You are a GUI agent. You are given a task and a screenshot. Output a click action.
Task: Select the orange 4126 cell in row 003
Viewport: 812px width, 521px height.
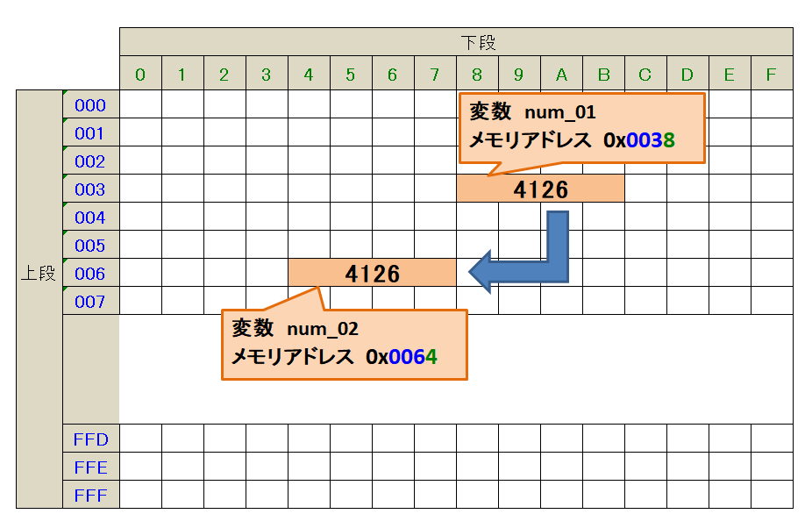point(540,189)
